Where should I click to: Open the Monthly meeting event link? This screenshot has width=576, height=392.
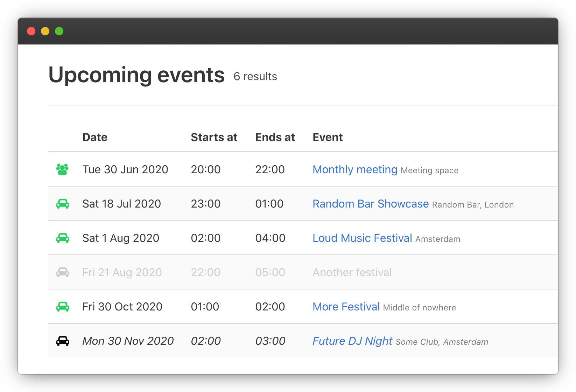pyautogui.click(x=355, y=169)
